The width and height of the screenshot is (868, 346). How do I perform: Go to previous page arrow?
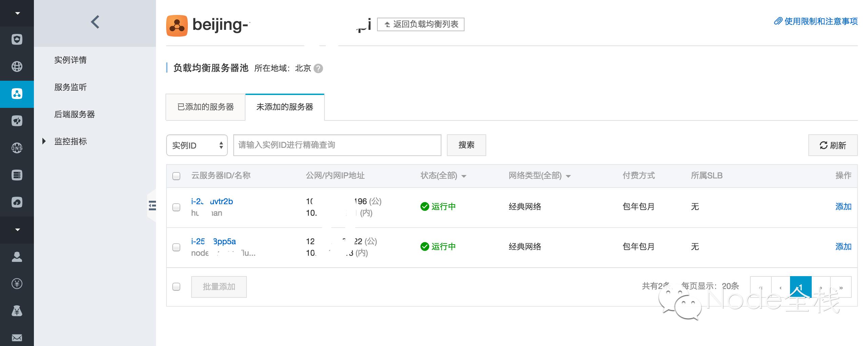(x=781, y=287)
